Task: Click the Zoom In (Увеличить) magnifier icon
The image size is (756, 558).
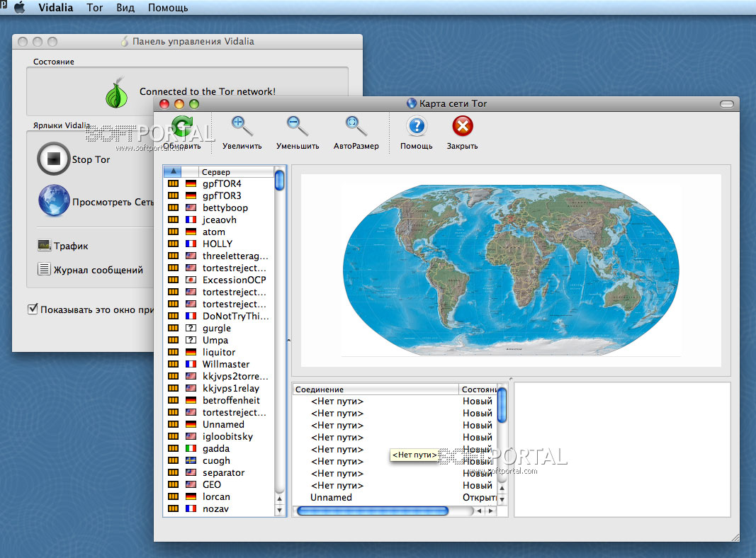Action: 242,127
